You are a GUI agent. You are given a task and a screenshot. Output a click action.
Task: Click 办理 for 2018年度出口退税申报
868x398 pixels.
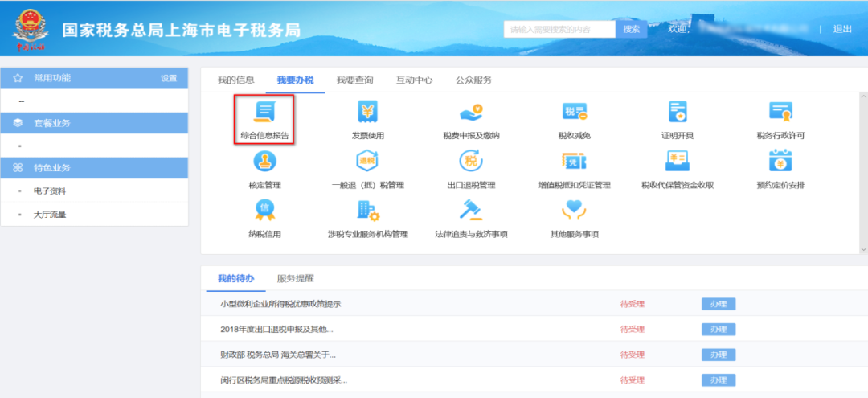(719, 330)
